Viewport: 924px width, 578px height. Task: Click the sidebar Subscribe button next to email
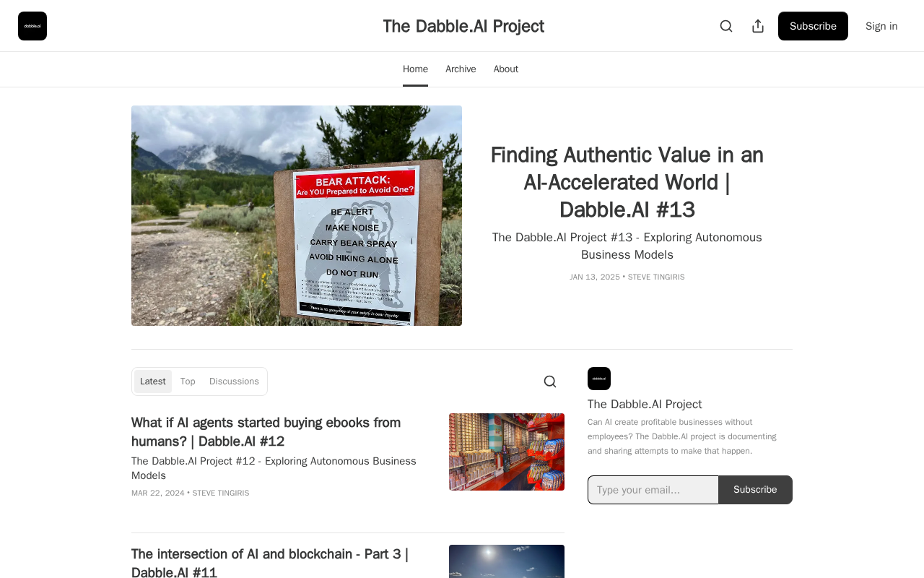756,490
